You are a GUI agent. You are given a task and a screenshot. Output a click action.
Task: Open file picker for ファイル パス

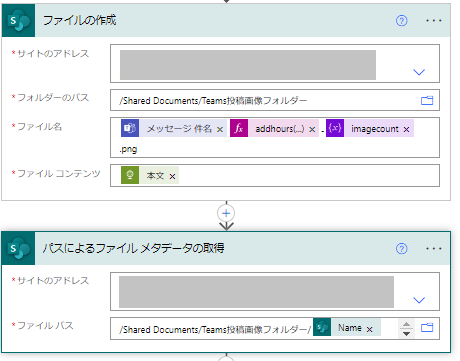(x=427, y=328)
